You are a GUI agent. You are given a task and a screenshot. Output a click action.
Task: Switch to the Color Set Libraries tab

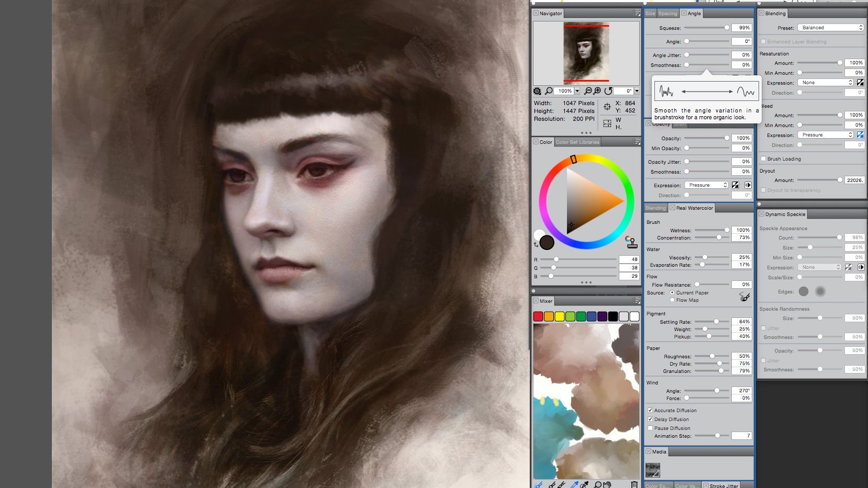tap(577, 142)
